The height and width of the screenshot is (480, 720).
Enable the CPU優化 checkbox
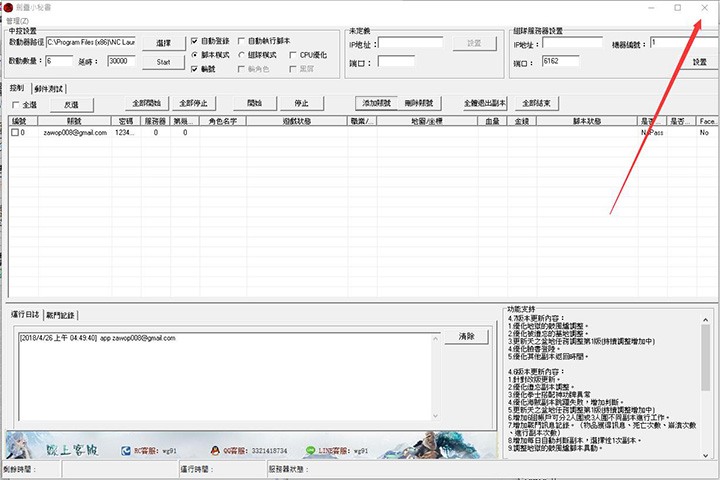tap(291, 55)
